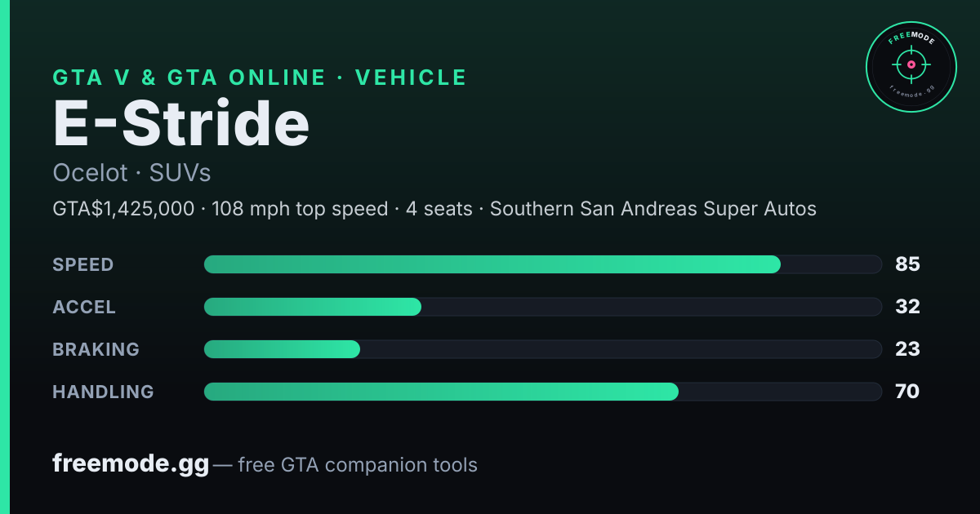
Task: Click the E-Stride vehicle title
Action: pos(181,125)
